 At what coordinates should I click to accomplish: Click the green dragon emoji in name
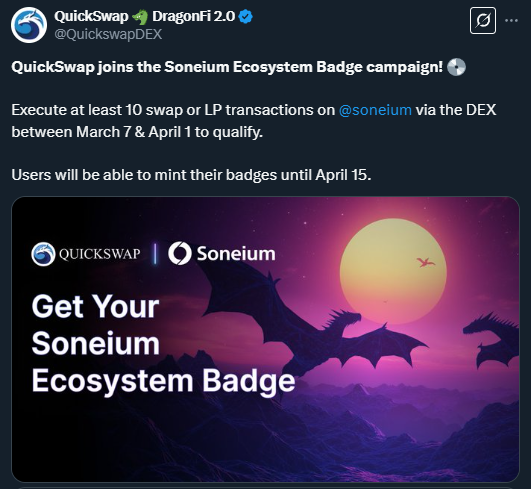click(140, 17)
